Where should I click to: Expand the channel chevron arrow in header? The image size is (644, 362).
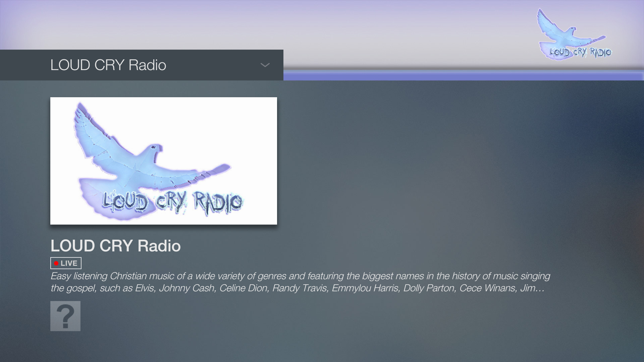point(265,65)
